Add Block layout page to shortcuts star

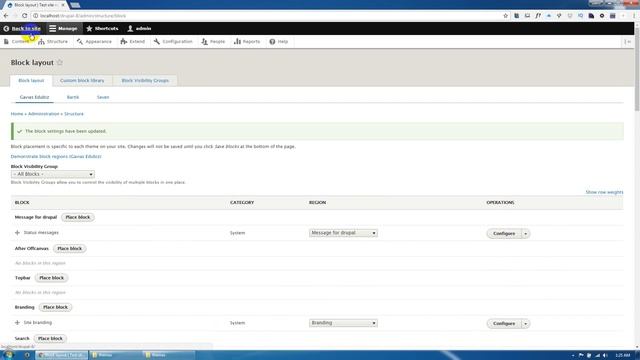[x=60, y=62]
